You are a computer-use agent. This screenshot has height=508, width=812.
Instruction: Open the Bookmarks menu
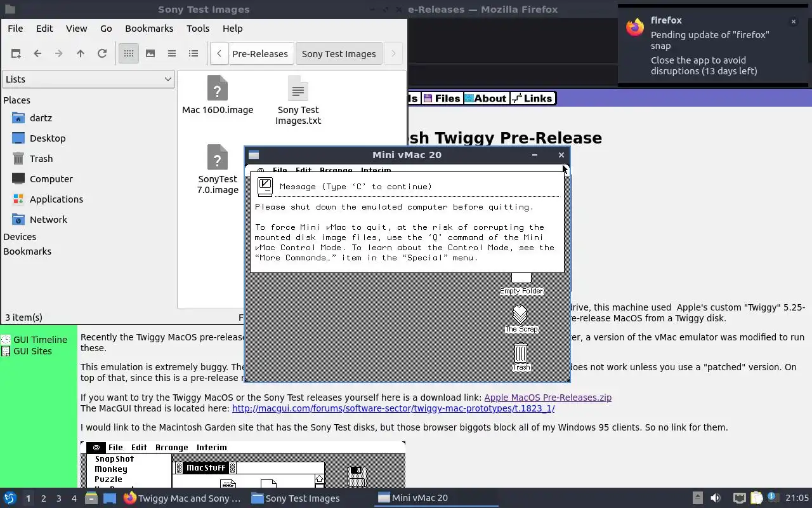149,29
